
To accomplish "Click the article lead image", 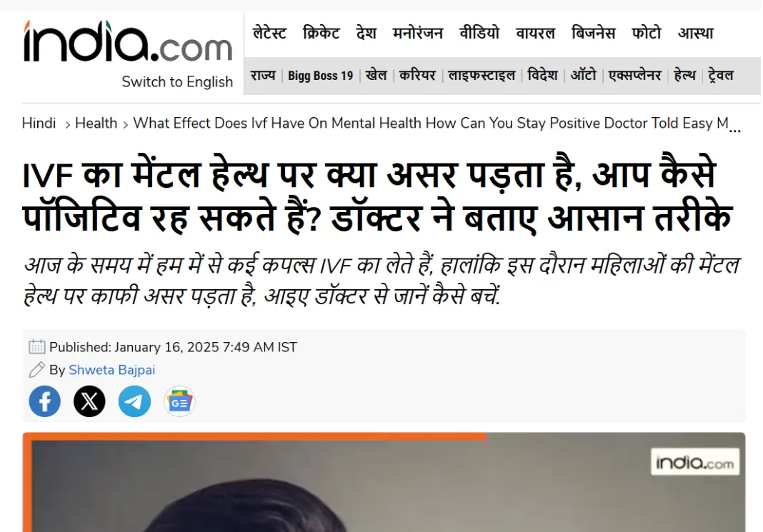I will pos(384,482).
